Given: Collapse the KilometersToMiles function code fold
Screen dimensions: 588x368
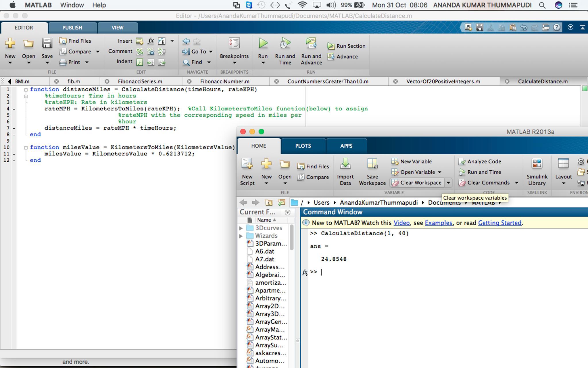Looking at the screenshot, I should point(26,148).
